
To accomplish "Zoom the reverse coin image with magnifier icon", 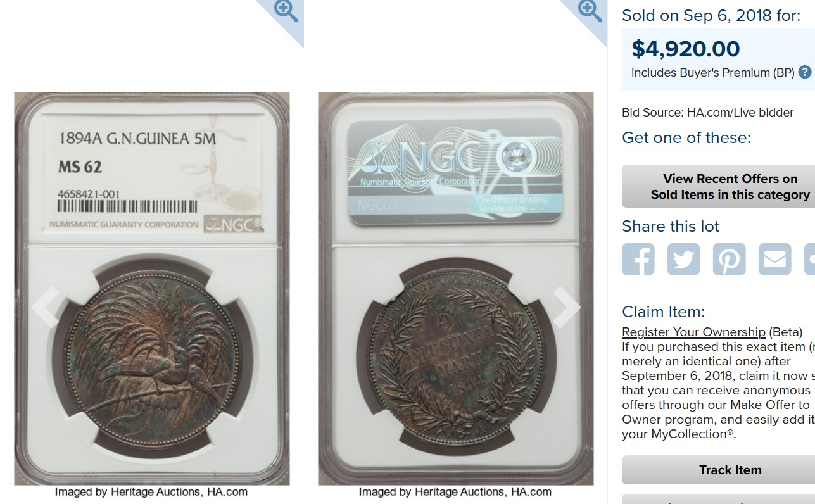I will (x=590, y=11).
